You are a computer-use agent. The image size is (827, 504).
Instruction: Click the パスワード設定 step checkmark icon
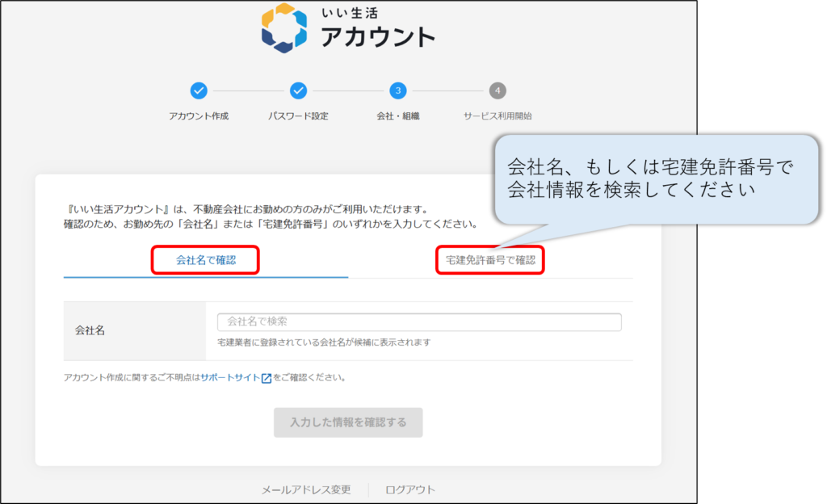[x=299, y=90]
